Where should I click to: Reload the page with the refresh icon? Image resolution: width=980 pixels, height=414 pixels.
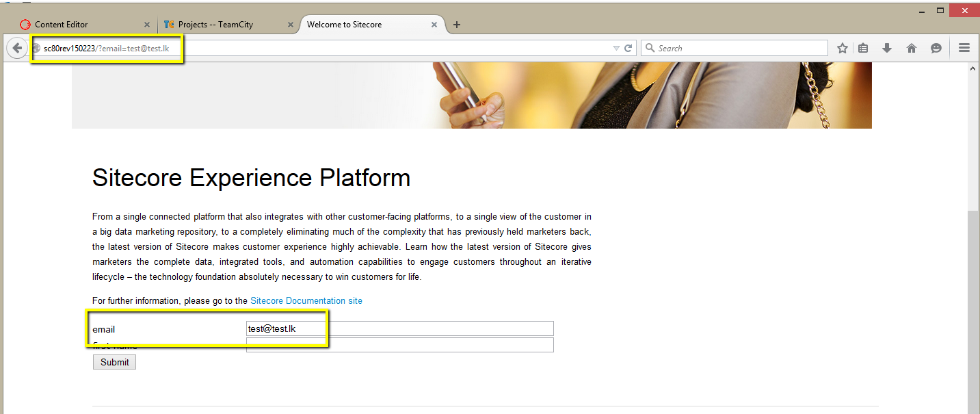pyautogui.click(x=628, y=48)
